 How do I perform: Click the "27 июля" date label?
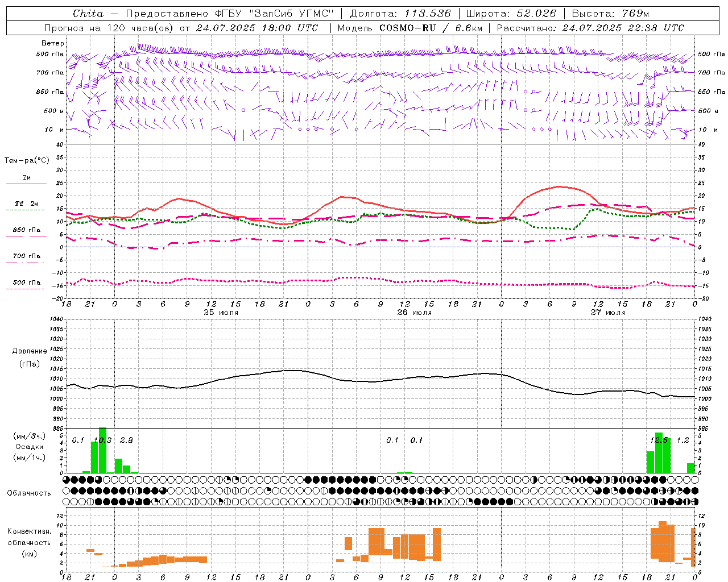pyautogui.click(x=608, y=313)
